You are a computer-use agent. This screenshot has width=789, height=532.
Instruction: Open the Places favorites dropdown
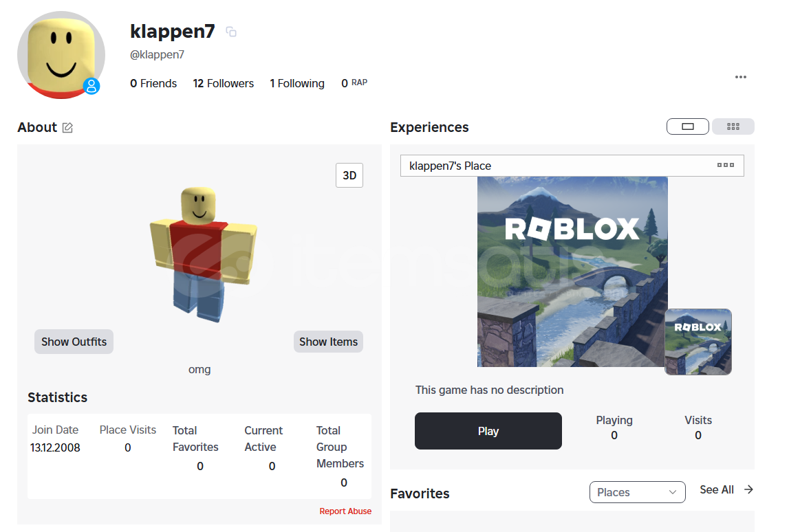637,492
